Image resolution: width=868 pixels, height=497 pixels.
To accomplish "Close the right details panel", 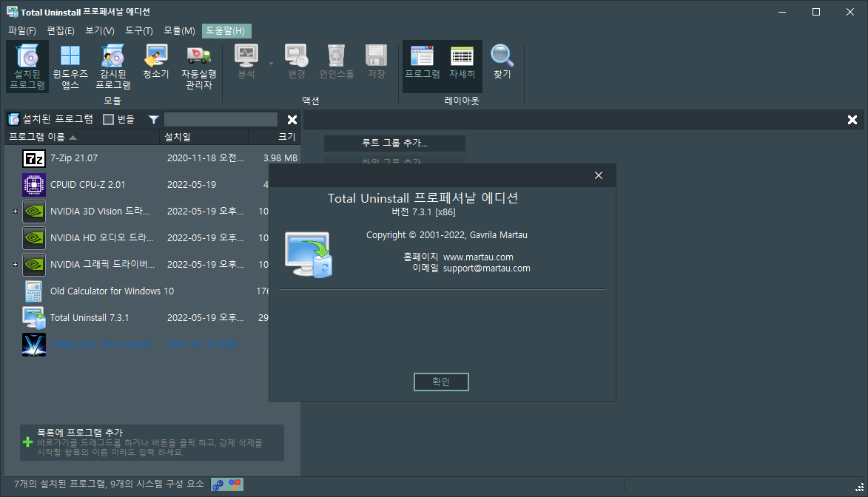I will point(852,120).
